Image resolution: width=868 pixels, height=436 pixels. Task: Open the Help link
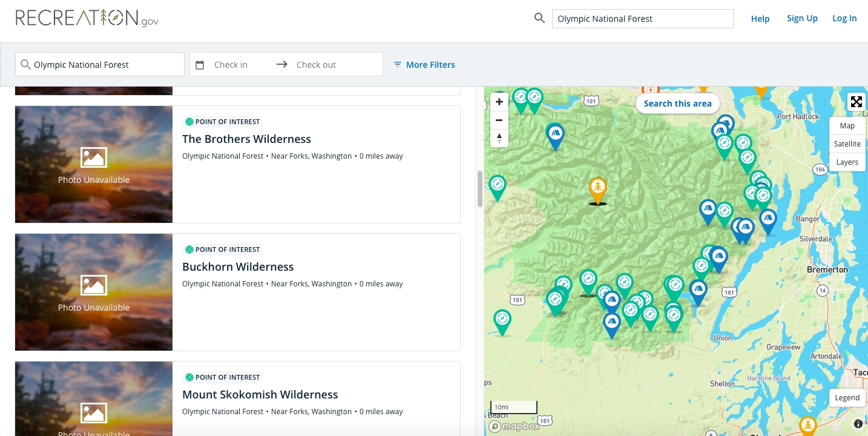tap(760, 19)
